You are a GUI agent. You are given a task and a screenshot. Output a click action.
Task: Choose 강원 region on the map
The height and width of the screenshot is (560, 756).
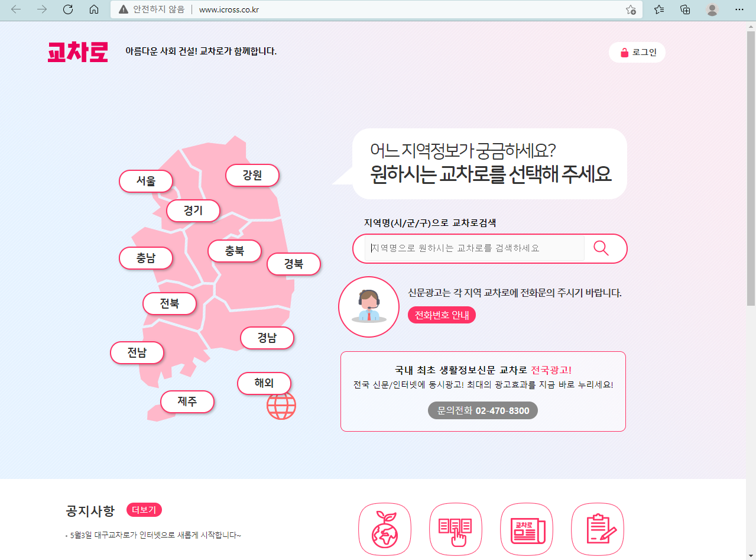[252, 175]
